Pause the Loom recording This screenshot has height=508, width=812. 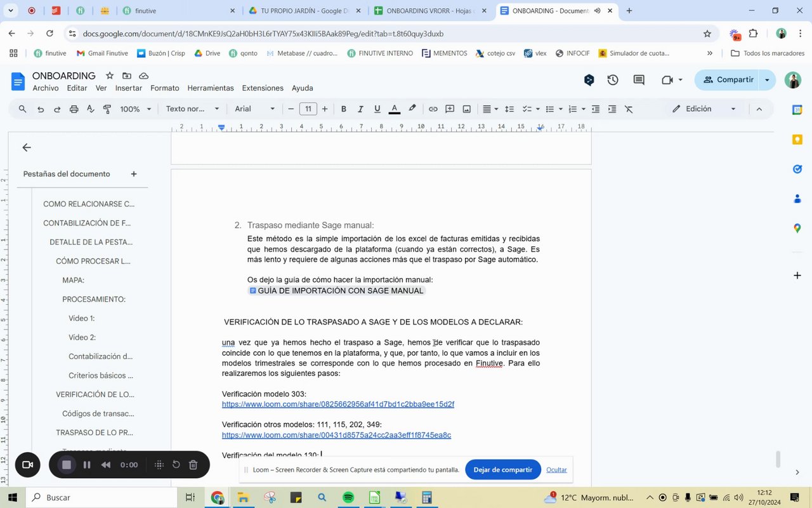point(87,465)
